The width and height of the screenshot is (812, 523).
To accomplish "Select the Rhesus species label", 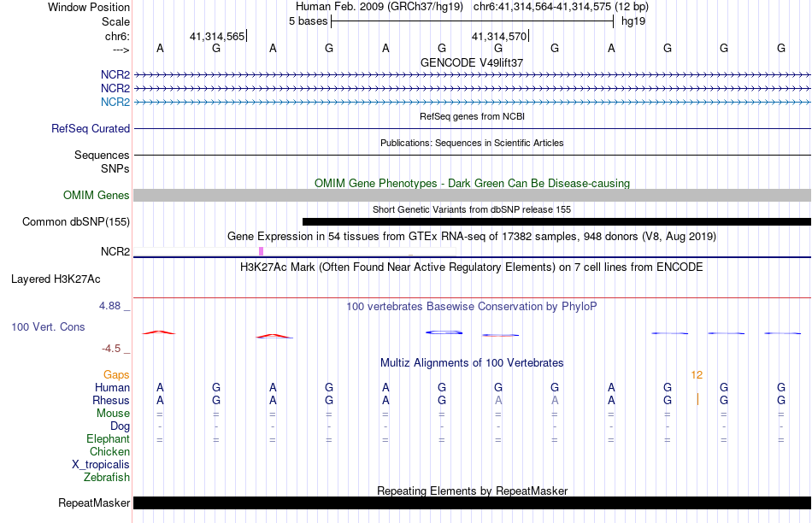I will coord(111,400).
